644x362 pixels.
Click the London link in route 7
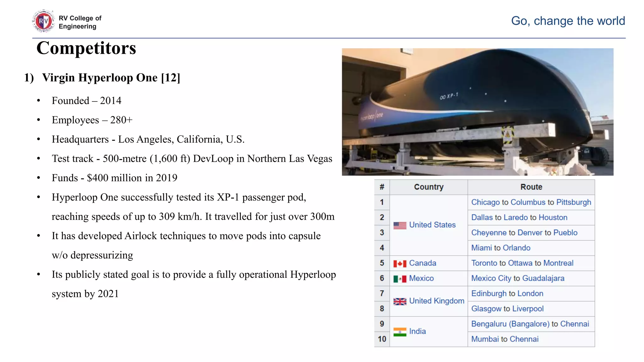530,293
